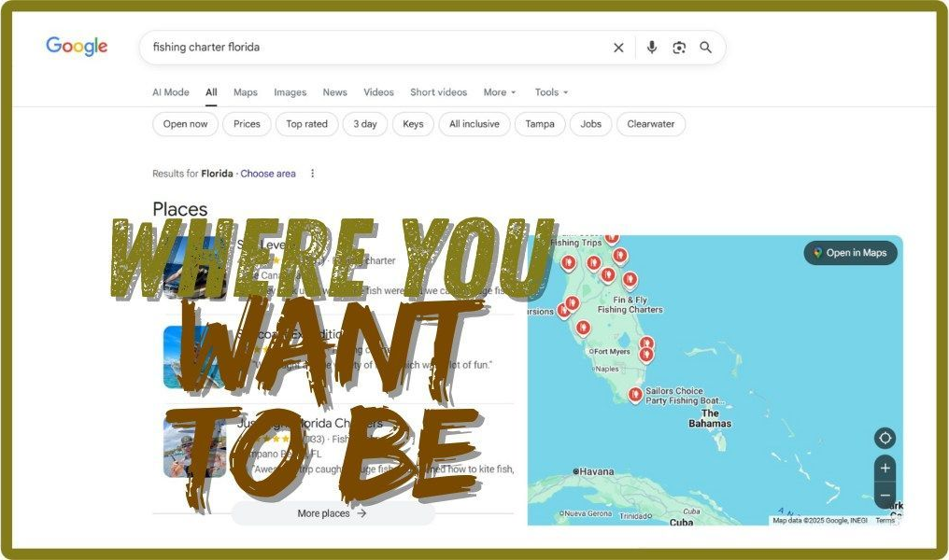Toggle the Top rated filter chip
Viewport: 949px width, 560px height.
306,123
